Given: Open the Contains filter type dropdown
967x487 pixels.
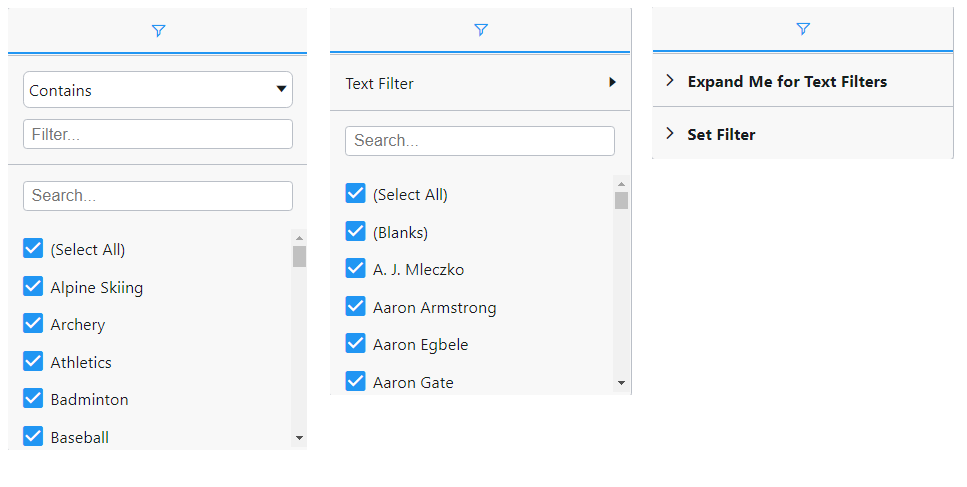Looking at the screenshot, I should point(158,90).
